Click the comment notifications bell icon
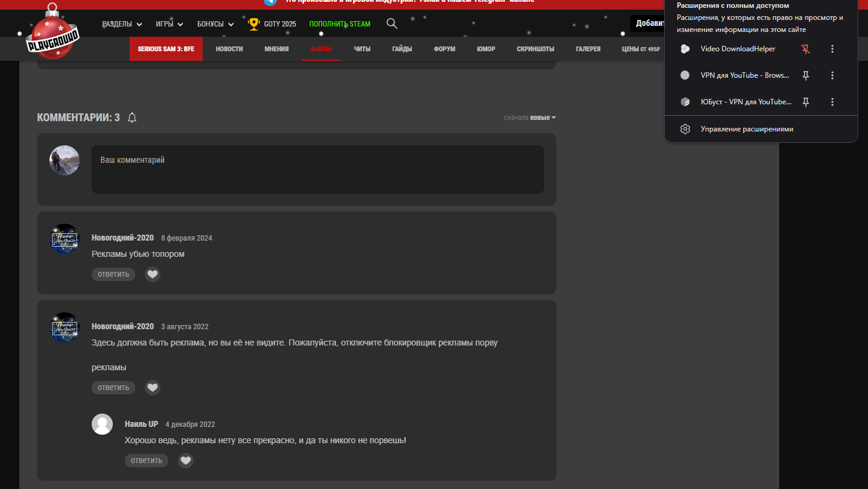Screen dimensions: 868x489 pos(132,118)
